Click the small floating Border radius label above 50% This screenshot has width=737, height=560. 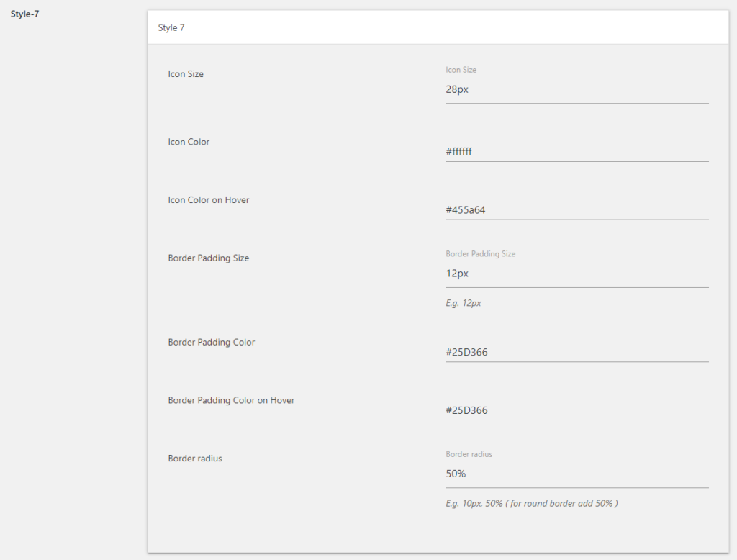[469, 454]
